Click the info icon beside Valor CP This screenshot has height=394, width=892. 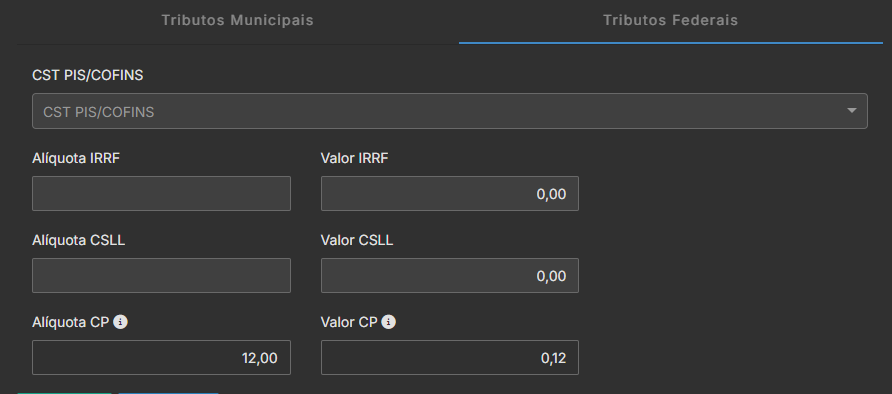click(x=389, y=322)
